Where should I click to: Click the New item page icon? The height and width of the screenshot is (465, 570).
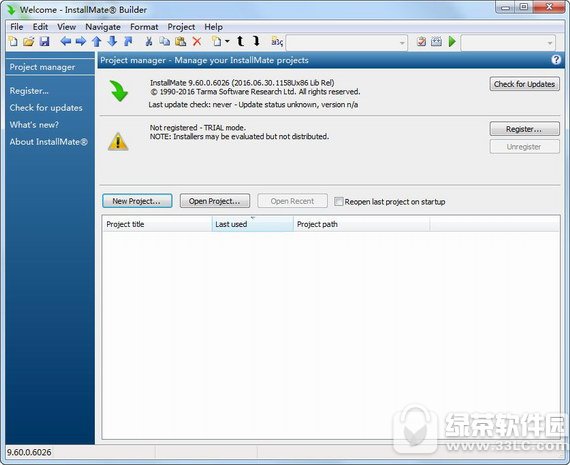coord(217,41)
